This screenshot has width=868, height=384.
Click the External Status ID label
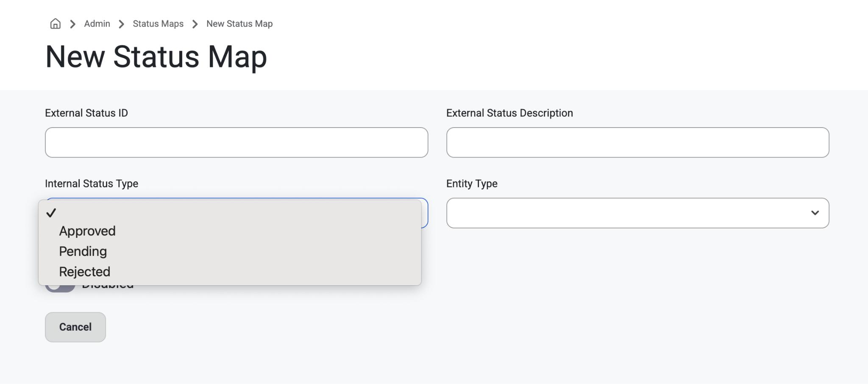pyautogui.click(x=86, y=113)
